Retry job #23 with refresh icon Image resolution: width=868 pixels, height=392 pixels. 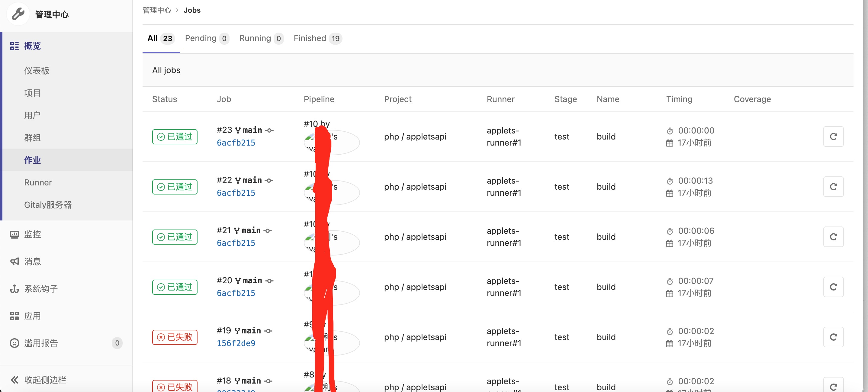833,137
